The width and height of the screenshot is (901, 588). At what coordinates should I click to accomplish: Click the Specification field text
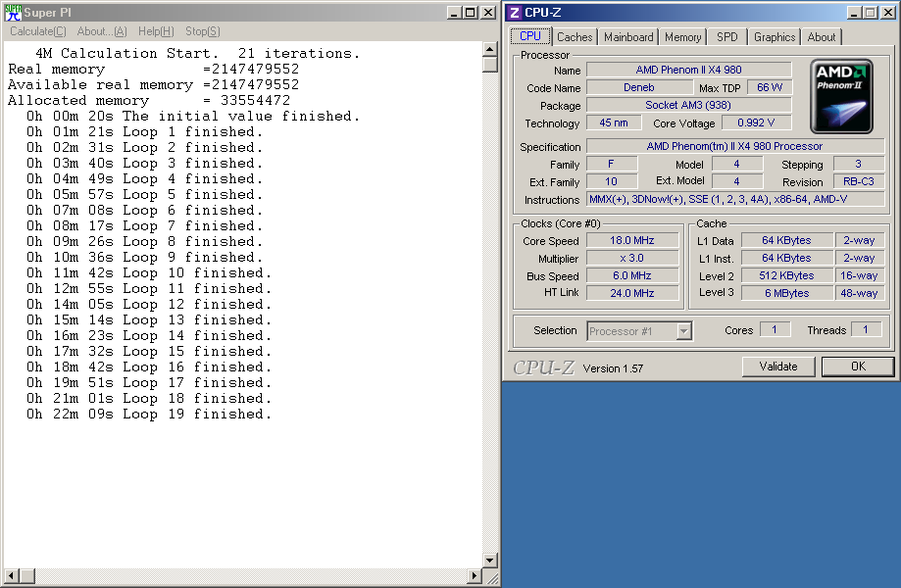[x=735, y=146]
